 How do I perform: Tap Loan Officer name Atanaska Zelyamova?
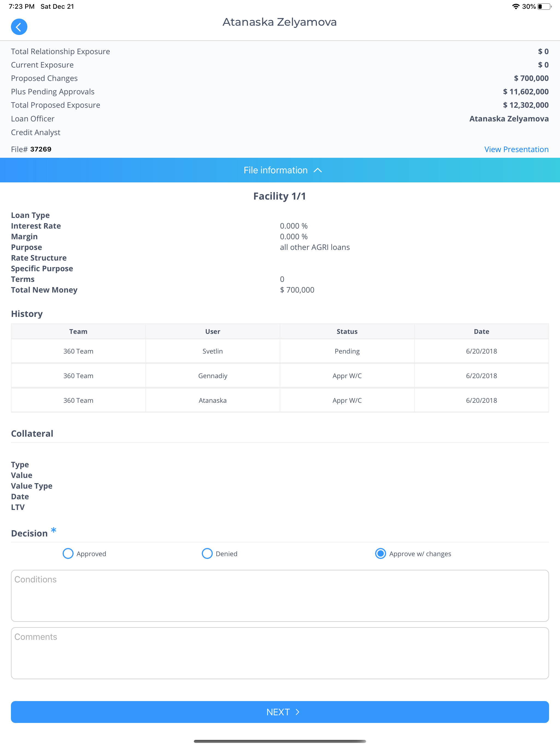click(509, 119)
